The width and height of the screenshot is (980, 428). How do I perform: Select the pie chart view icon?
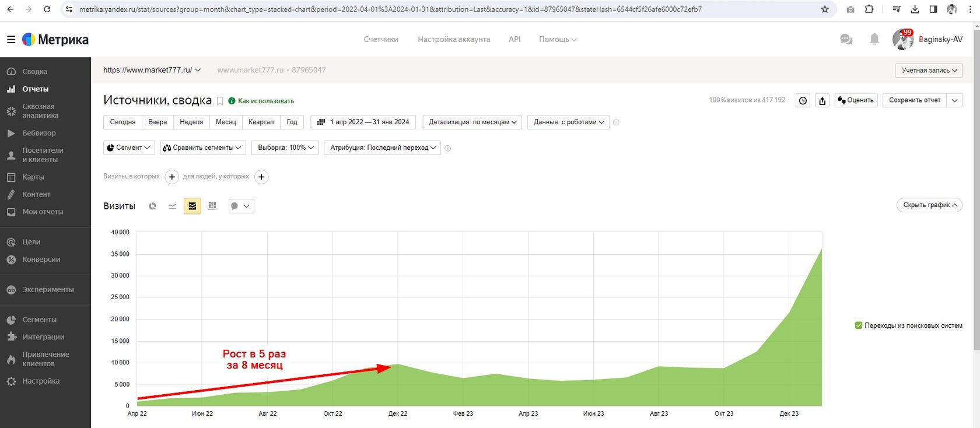point(153,206)
